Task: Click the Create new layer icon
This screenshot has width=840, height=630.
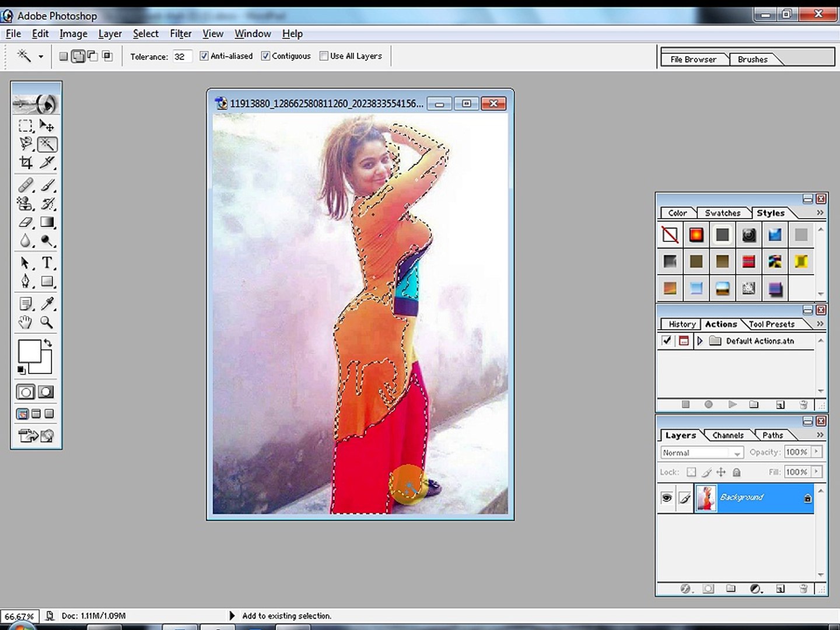Action: 780,589
